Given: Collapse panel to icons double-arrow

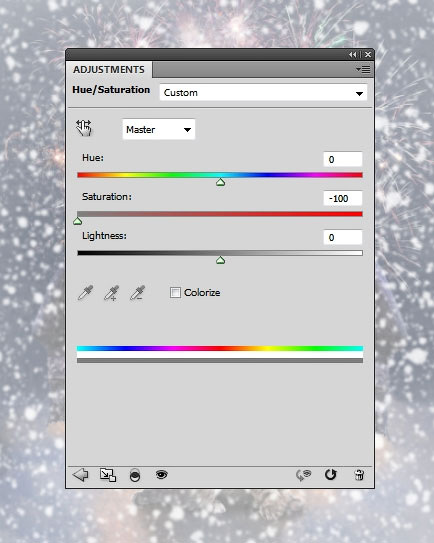Looking at the screenshot, I should [353, 54].
